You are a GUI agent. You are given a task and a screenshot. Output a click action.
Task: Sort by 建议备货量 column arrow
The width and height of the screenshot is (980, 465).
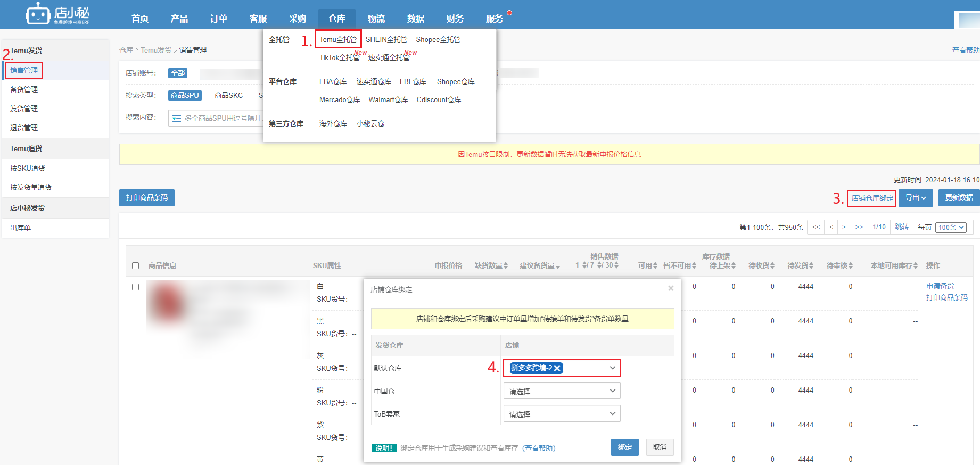pos(558,267)
